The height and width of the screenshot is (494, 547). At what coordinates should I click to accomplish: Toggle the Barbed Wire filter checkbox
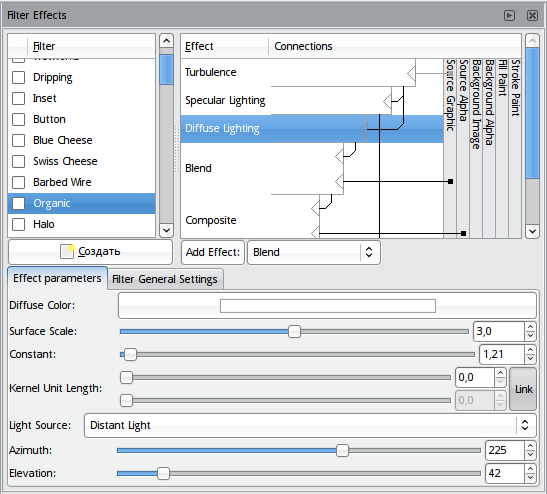point(18,182)
